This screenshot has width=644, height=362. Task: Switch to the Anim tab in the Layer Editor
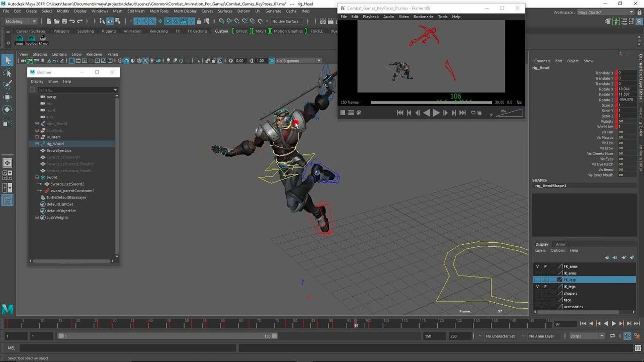pos(561,244)
